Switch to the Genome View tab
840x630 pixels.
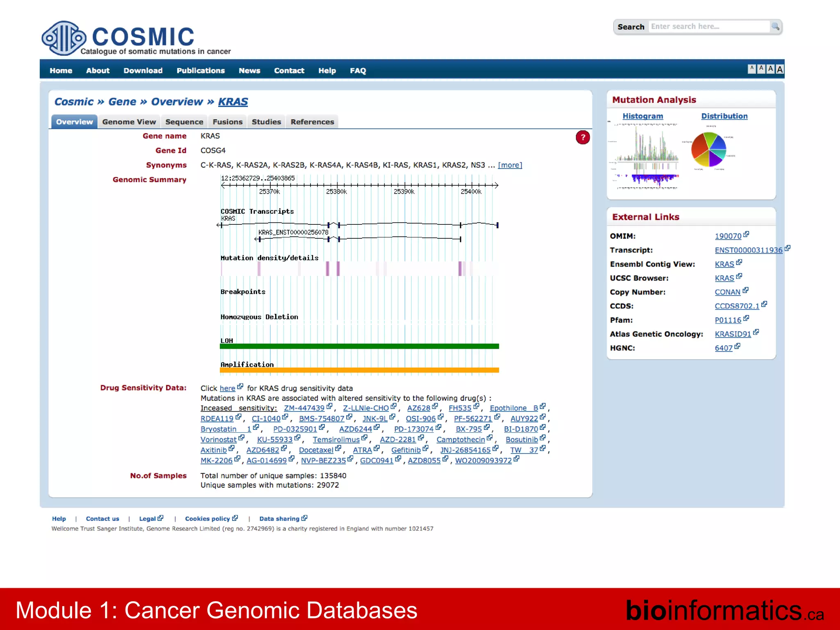point(129,122)
